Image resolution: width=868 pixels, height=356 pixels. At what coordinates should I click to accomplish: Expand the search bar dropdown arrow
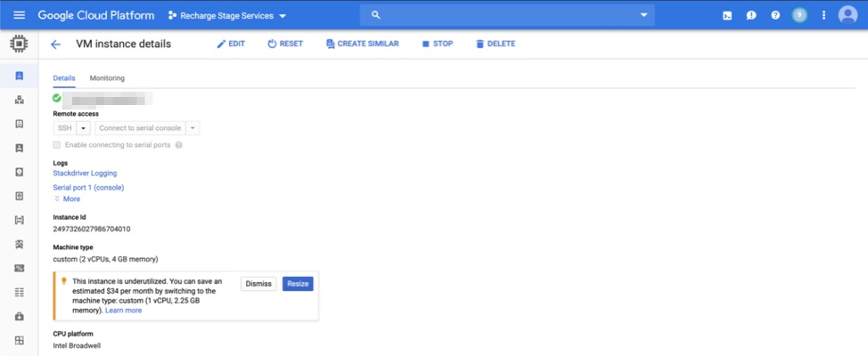(x=643, y=15)
